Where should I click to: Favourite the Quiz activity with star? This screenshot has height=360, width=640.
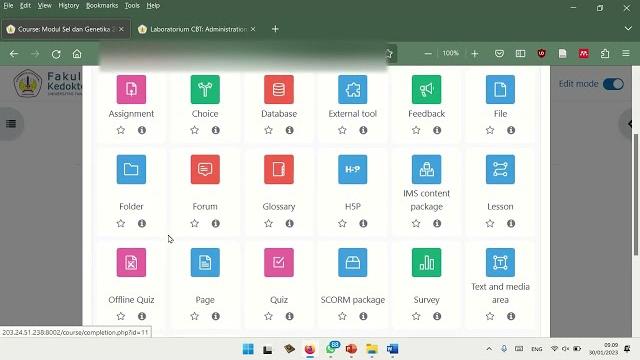pos(268,316)
